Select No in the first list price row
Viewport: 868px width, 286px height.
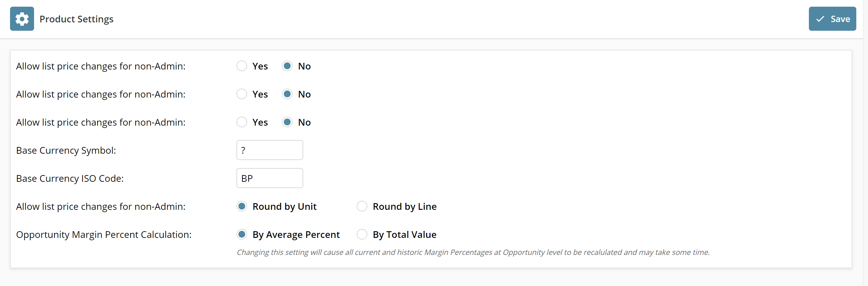coord(287,66)
